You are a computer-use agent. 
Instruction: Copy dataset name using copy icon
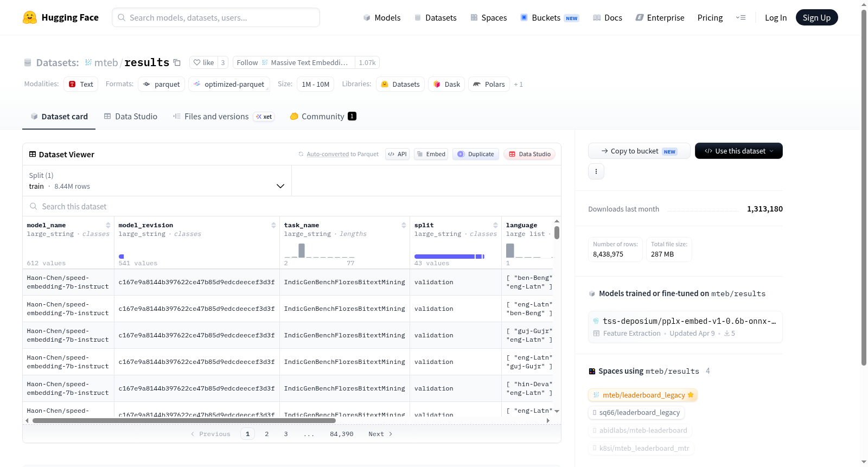pos(177,62)
